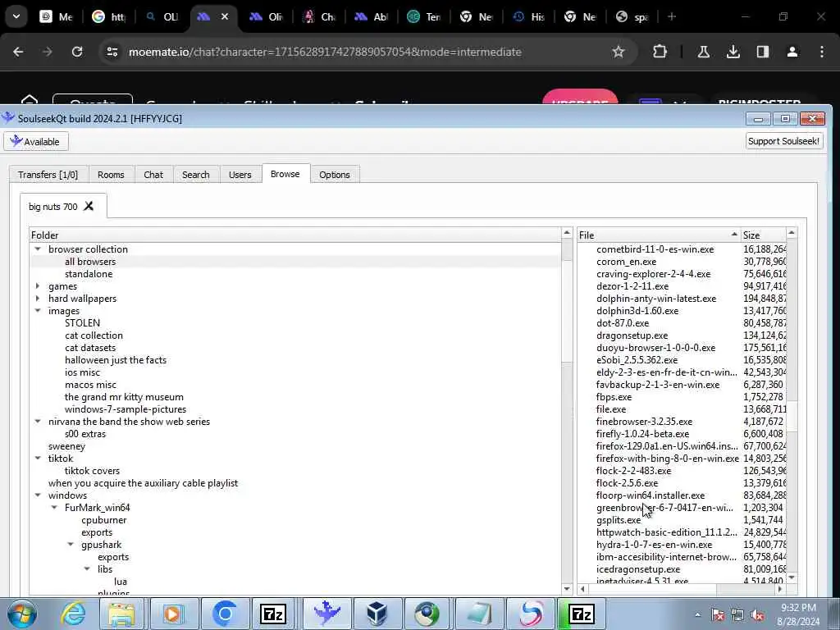Click file list horizontal scroll right arrow
This screenshot has width=840, height=630.
(x=780, y=589)
